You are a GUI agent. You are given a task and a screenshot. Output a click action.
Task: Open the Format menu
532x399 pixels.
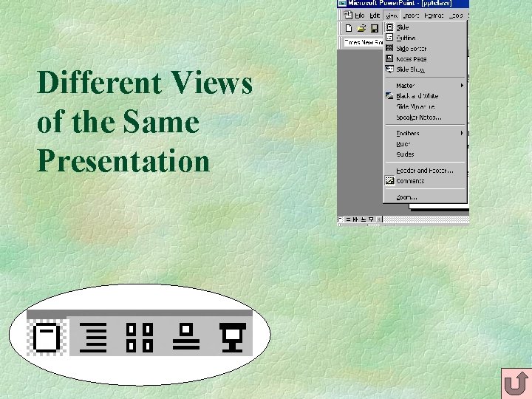click(434, 16)
